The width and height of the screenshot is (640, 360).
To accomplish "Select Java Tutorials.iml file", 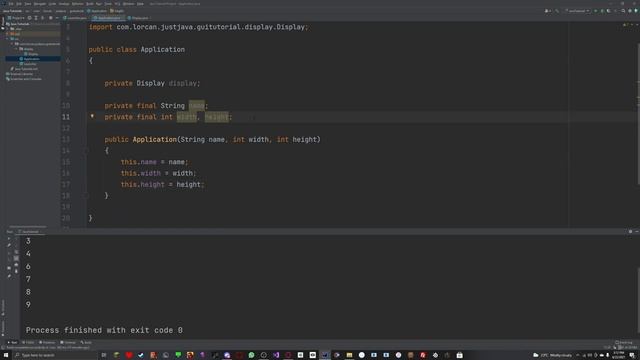I will click(x=24, y=69).
